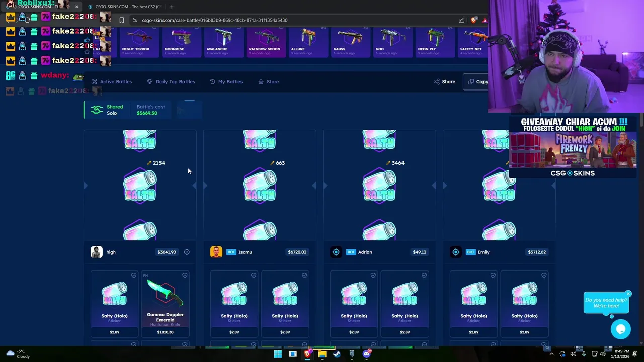Click Adrian's $49.13 total
The width and height of the screenshot is (644, 362).
pos(419,252)
